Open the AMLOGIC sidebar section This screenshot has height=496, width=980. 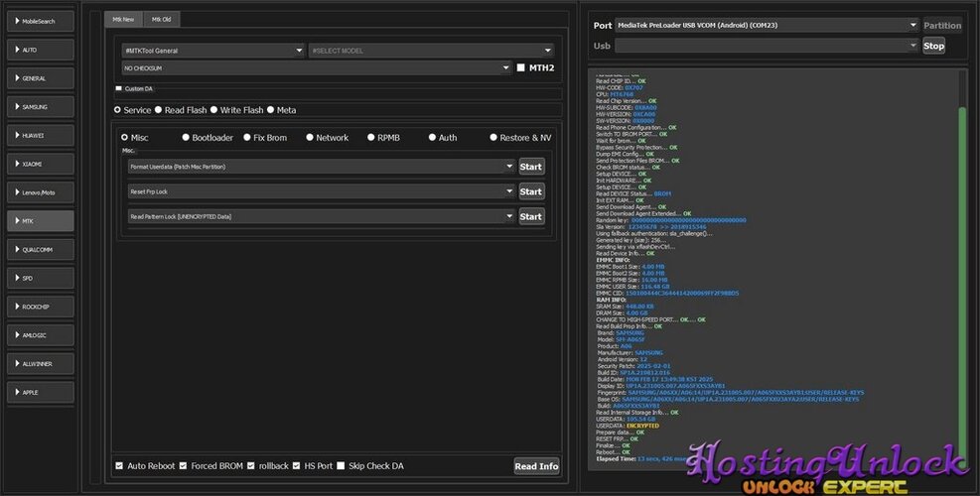click(41, 335)
